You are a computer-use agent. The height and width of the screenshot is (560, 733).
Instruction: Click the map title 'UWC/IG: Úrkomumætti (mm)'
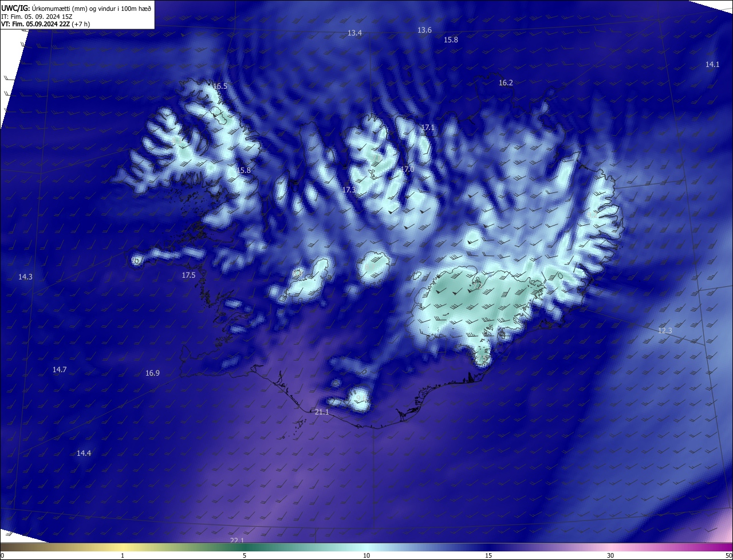tap(44, 8)
